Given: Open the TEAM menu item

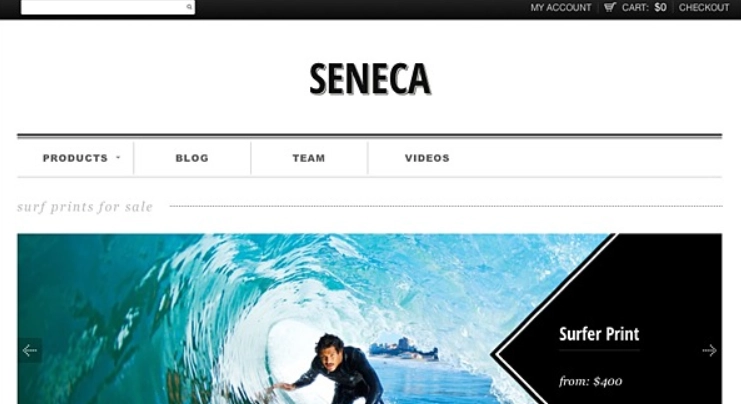Looking at the screenshot, I should click(x=309, y=158).
